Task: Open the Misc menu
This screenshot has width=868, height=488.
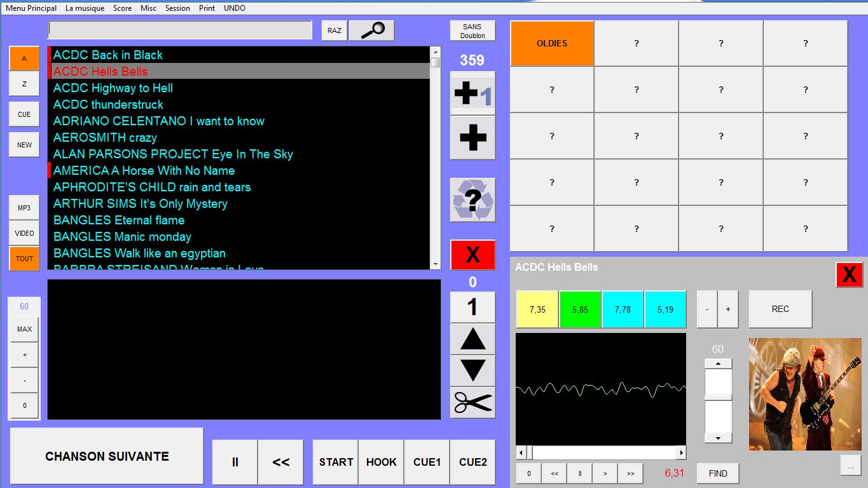Action: pyautogui.click(x=148, y=8)
